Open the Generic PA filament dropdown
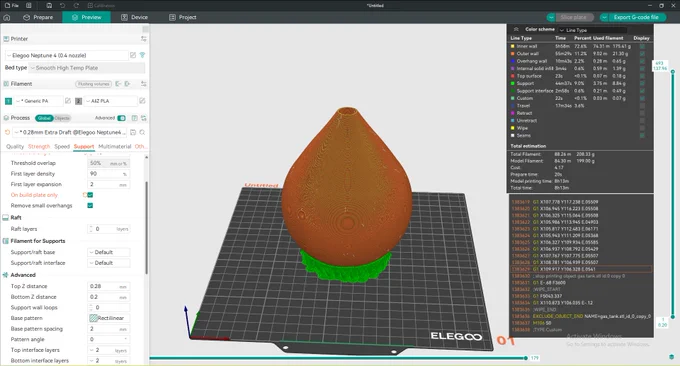The height and width of the screenshot is (366, 680). (39, 101)
